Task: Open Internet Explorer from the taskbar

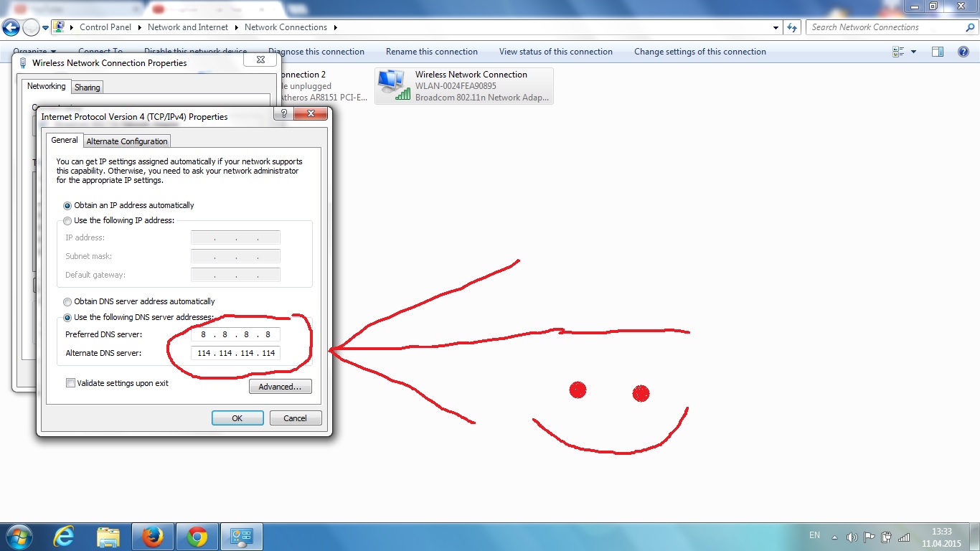Action: click(64, 537)
